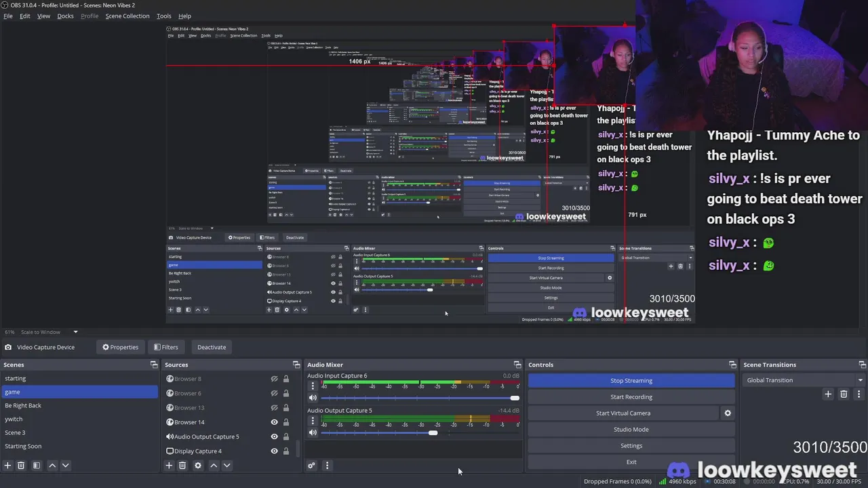Move the selected scene up with the arrow

(x=52, y=466)
